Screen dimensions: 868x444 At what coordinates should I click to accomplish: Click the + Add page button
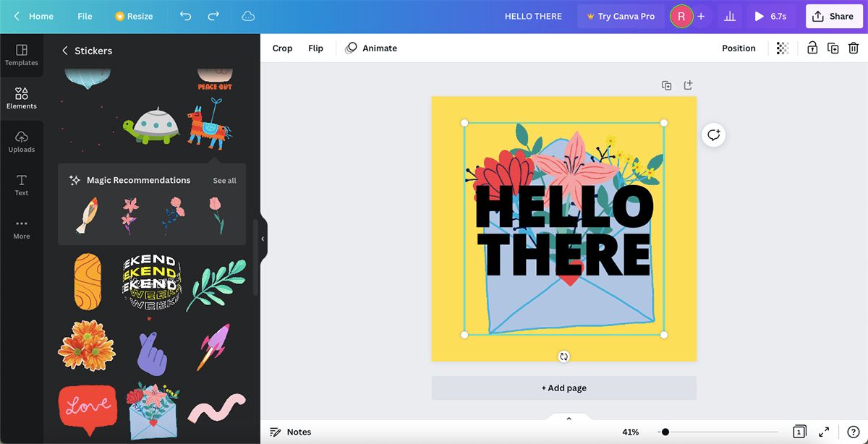click(x=564, y=388)
